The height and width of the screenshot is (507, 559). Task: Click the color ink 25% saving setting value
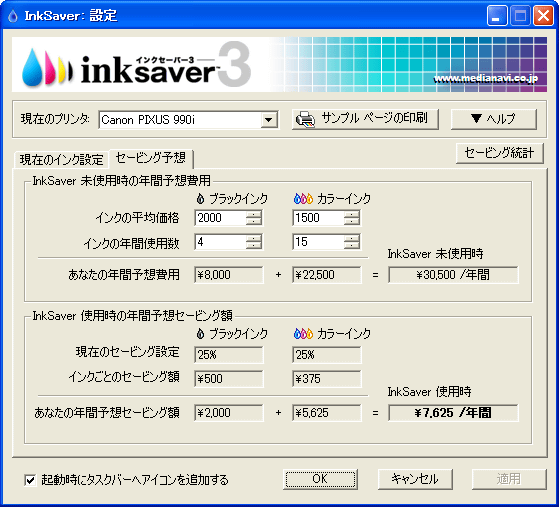327,355
